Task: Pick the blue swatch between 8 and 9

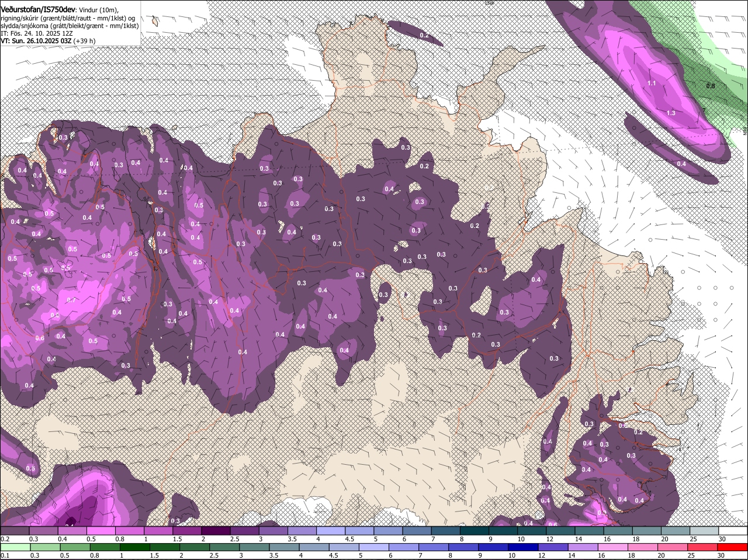Action: (464, 547)
